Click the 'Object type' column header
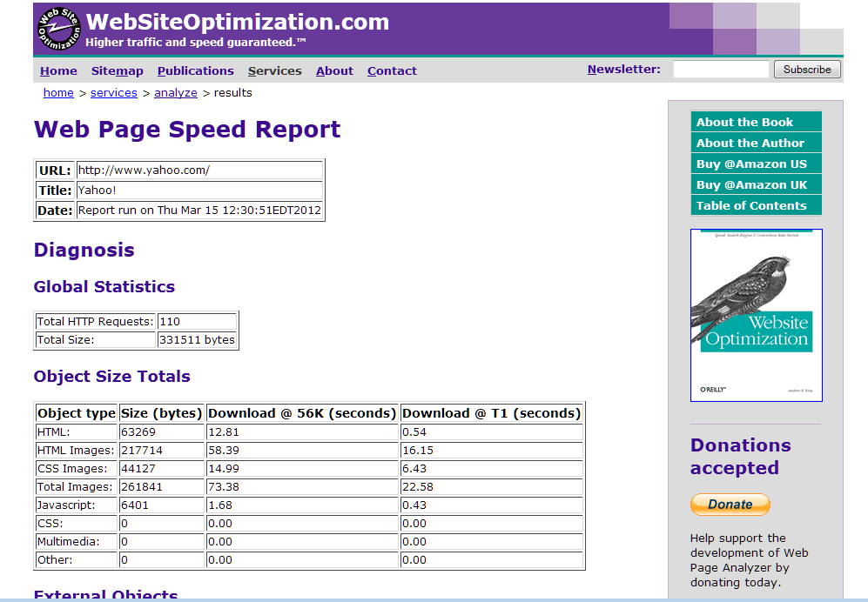This screenshot has height=602, width=868. pyautogui.click(x=77, y=412)
